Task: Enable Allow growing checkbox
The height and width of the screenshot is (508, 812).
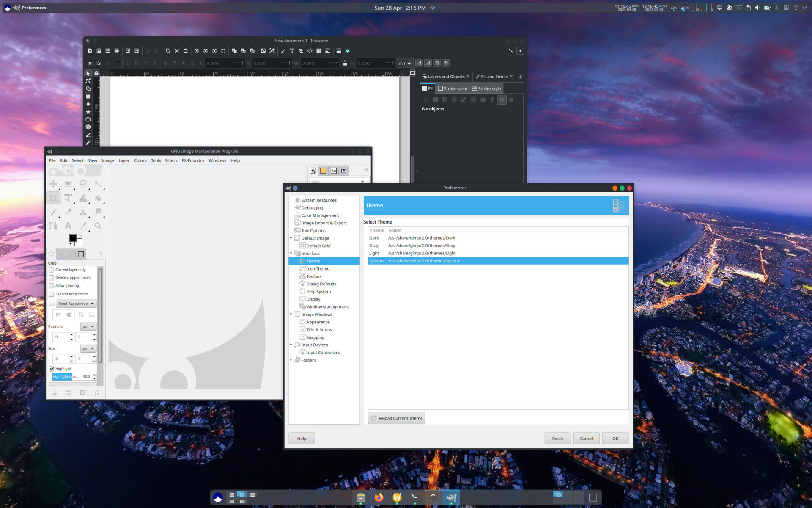Action: click(52, 286)
